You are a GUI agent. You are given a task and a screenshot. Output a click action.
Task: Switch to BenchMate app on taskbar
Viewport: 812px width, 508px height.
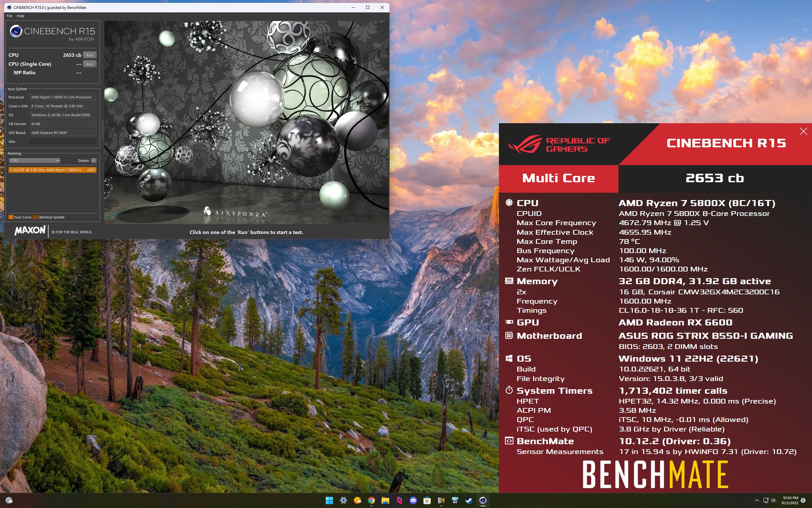click(441, 501)
